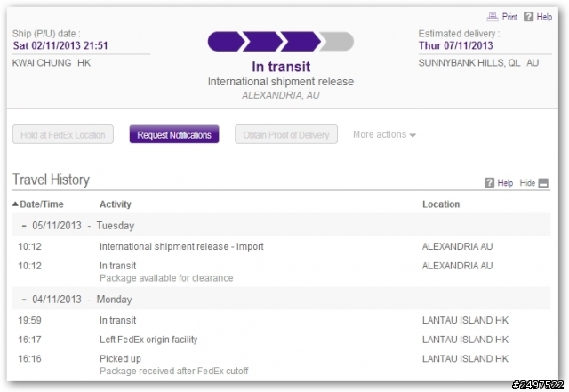Click the first purple progress step arrow
This screenshot has height=392, width=569.
point(226,42)
